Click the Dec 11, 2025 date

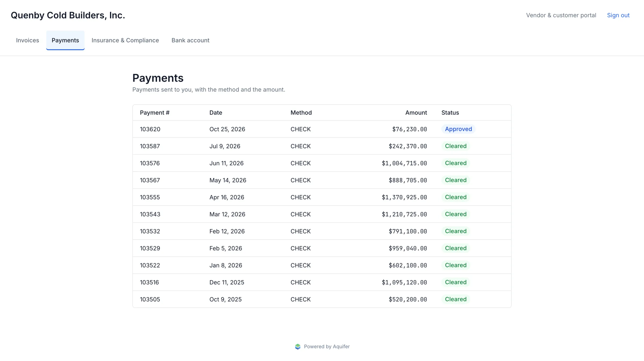coord(227,282)
